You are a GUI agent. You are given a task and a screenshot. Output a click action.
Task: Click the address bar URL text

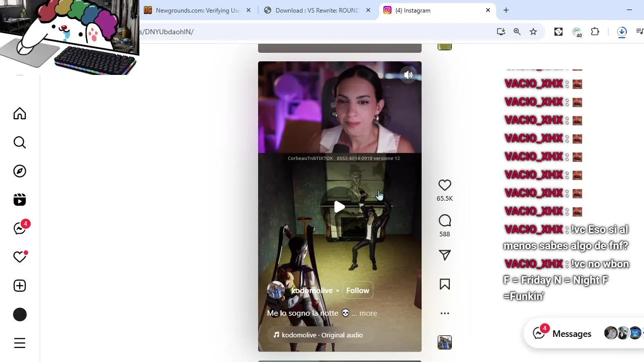click(x=167, y=32)
